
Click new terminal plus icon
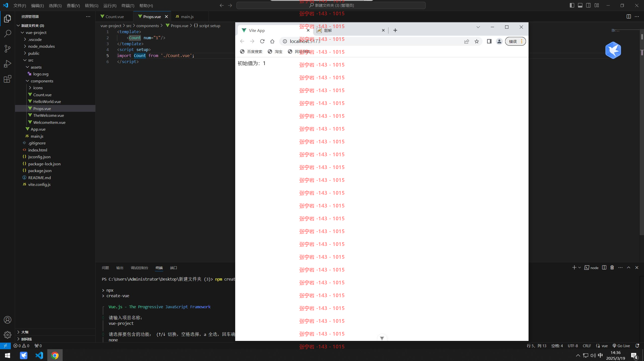click(x=574, y=268)
